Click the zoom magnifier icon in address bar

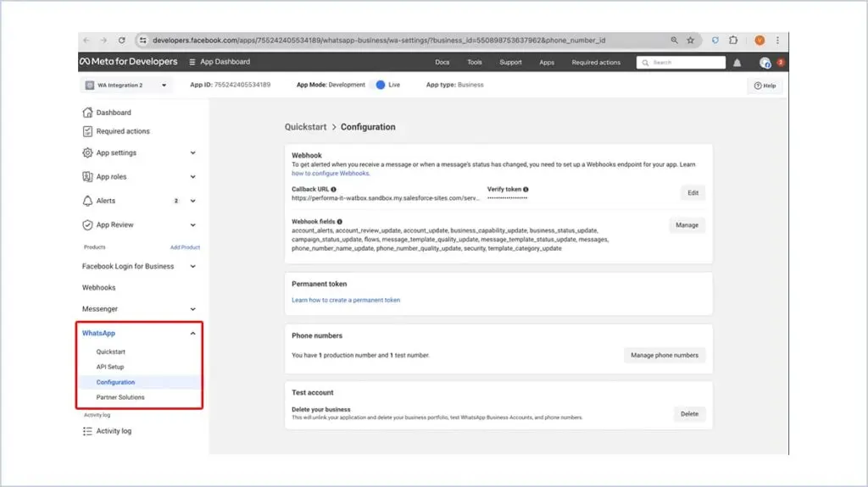point(674,41)
